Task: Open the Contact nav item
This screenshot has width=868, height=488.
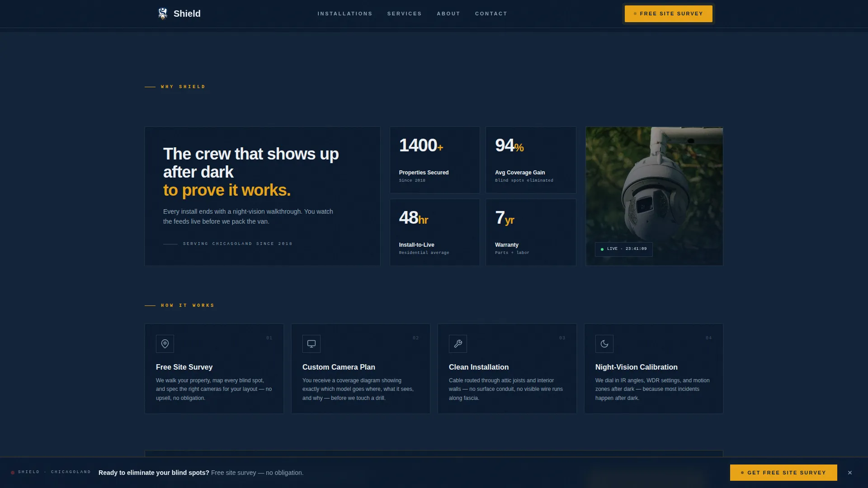Action: pos(491,14)
